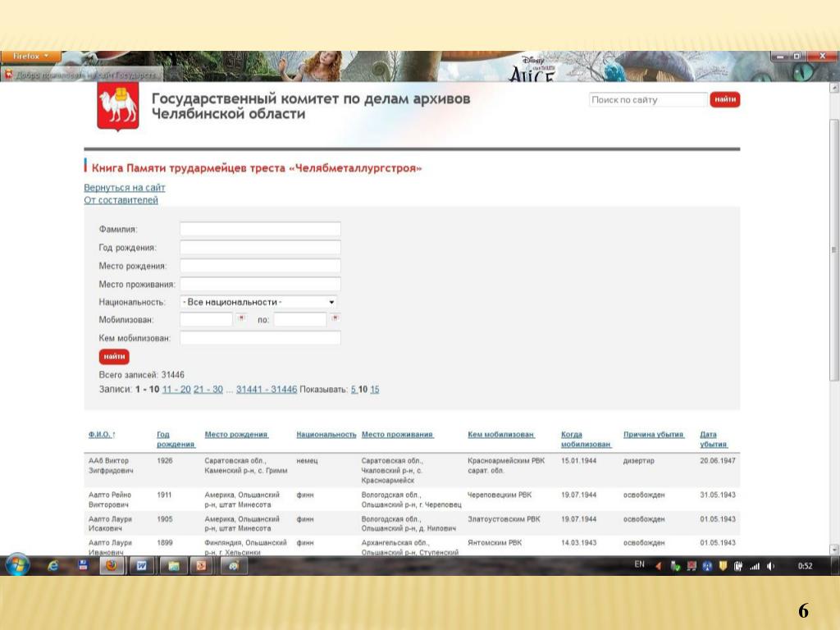840x630 pixels.
Task: Click the 'немец' nationality cell
Action: click(307, 461)
